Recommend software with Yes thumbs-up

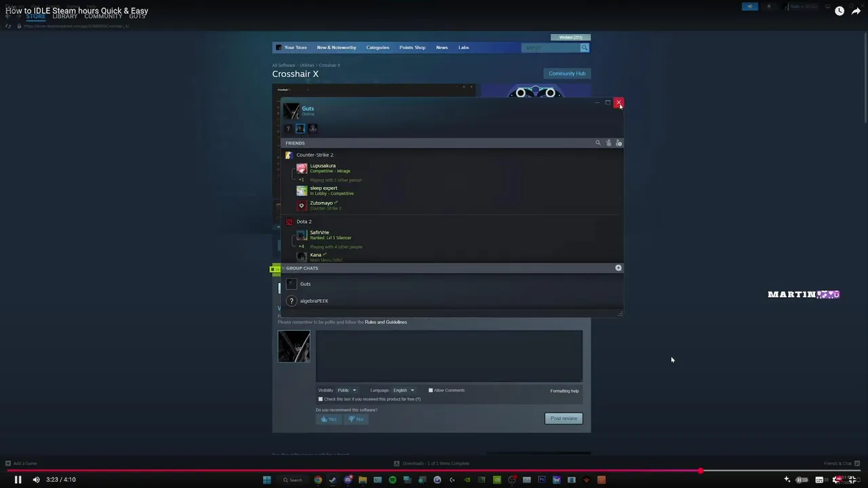(328, 419)
